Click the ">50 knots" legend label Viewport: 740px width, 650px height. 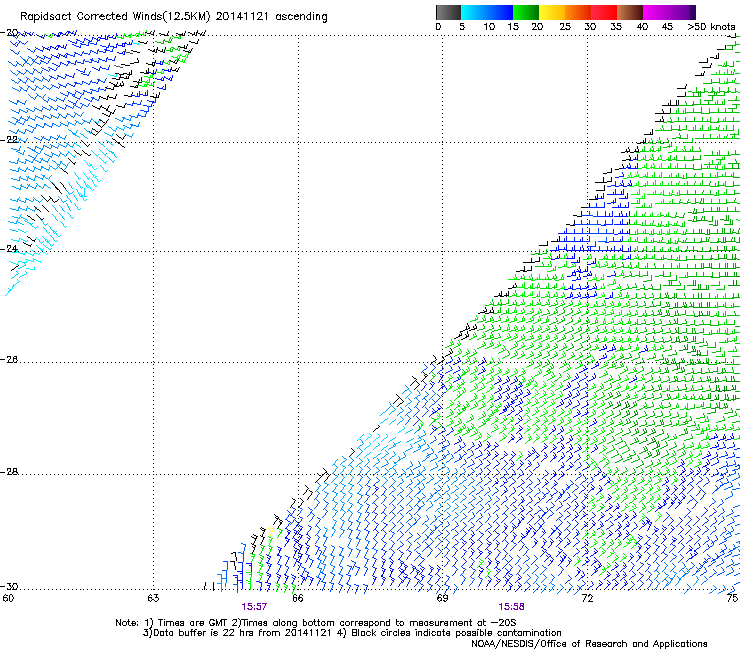tap(711, 27)
